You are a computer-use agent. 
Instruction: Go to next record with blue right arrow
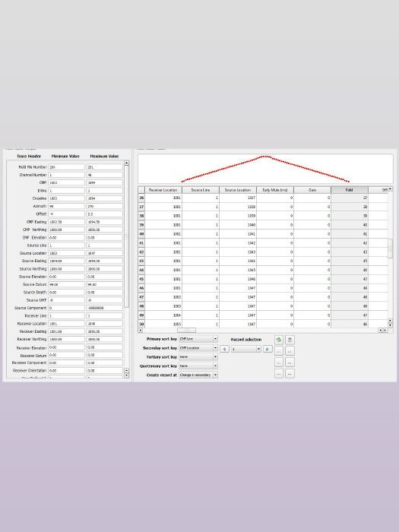(x=268, y=349)
